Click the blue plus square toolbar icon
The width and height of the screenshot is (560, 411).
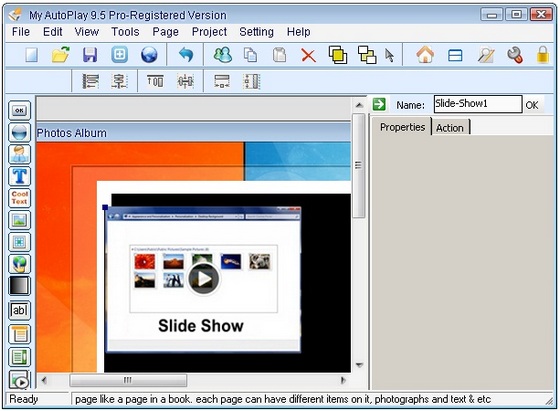(x=119, y=55)
